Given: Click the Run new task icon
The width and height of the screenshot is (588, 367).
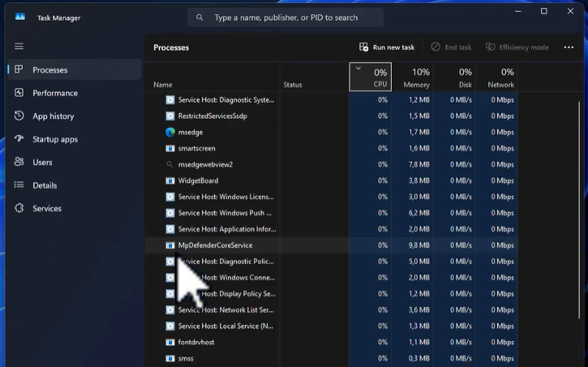Looking at the screenshot, I should [364, 47].
